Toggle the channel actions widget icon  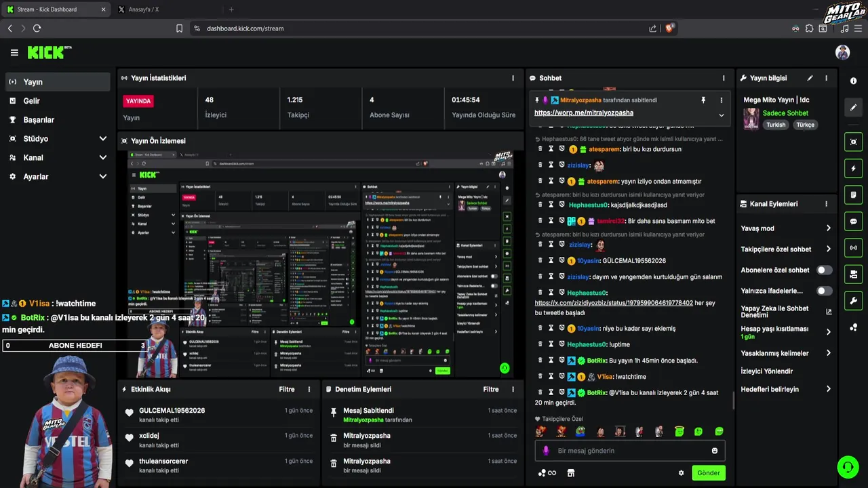point(853,274)
